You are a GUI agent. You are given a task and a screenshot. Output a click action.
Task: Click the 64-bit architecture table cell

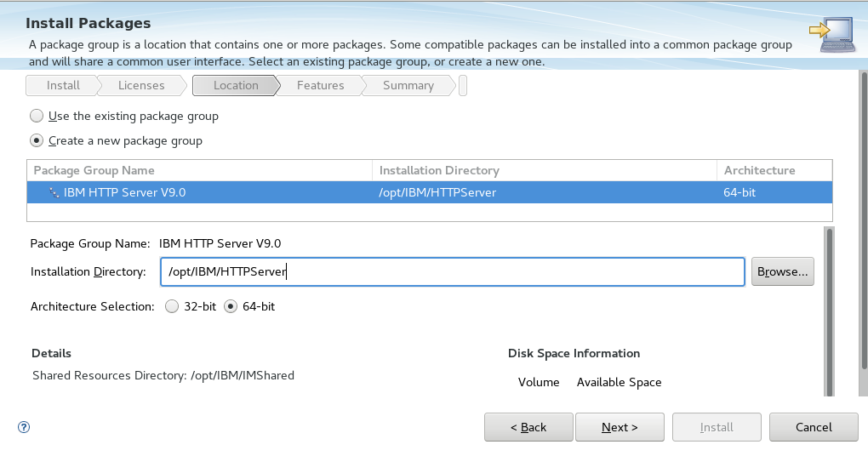739,192
